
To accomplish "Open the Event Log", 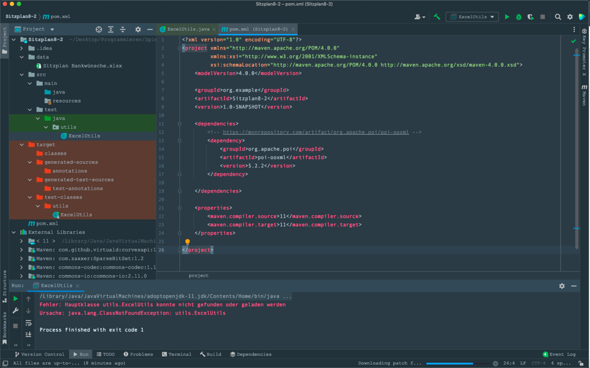I will pos(559,354).
